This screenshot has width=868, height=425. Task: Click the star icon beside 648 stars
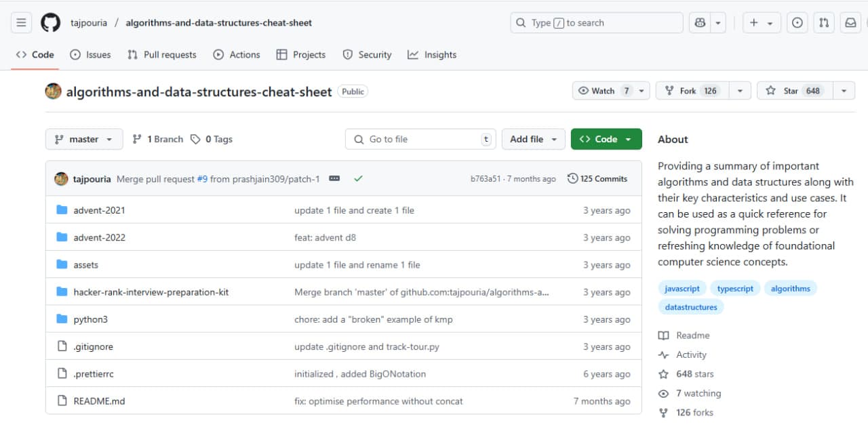(663, 374)
